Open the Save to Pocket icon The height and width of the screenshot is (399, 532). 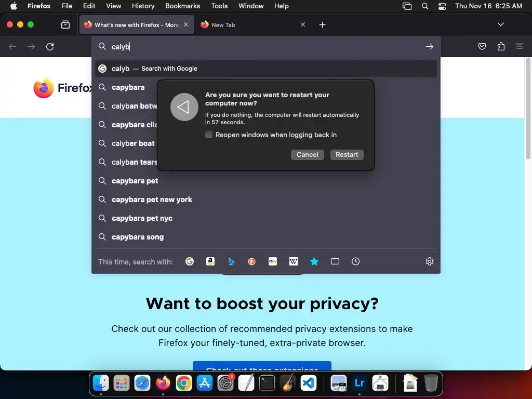[482, 46]
